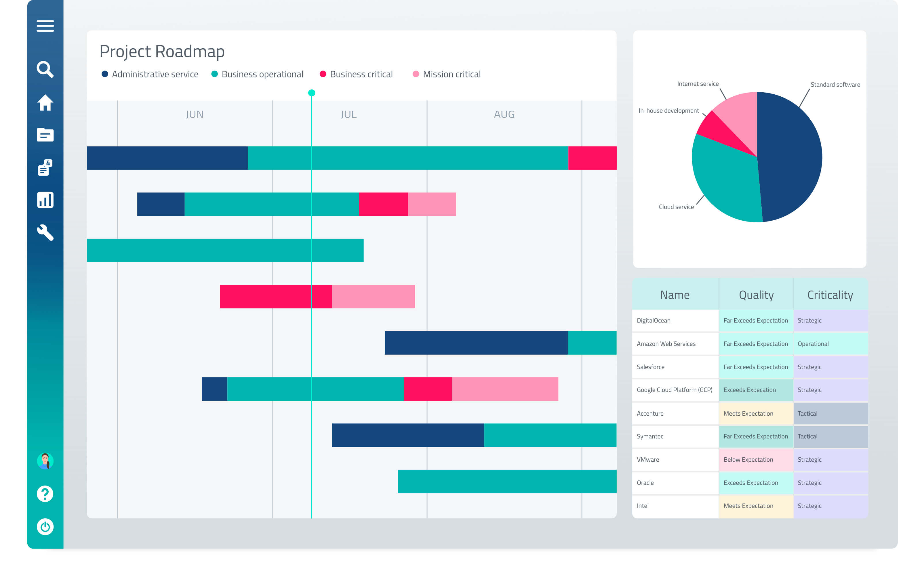The height and width of the screenshot is (577, 924).
Task: Click the search magnifier icon
Action: click(45, 69)
